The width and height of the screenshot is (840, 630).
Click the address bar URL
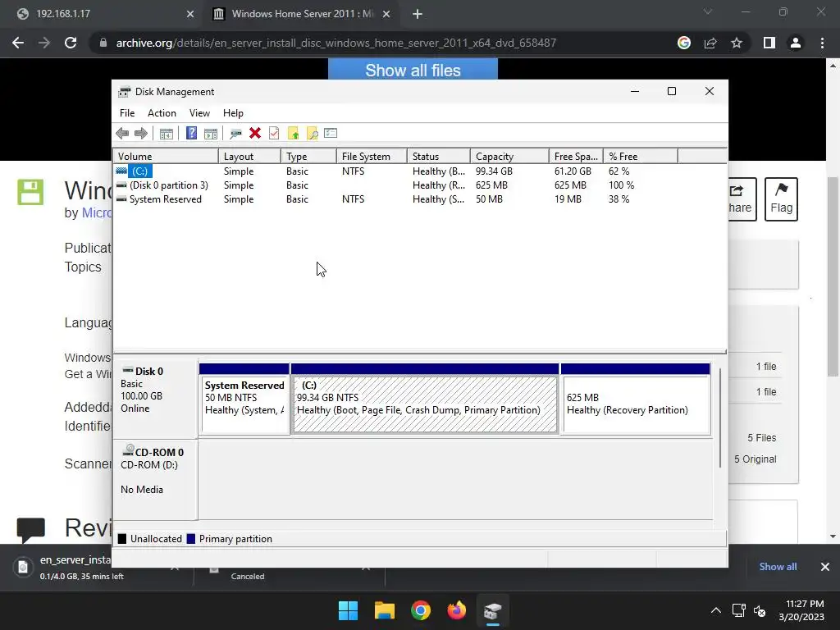[336, 43]
